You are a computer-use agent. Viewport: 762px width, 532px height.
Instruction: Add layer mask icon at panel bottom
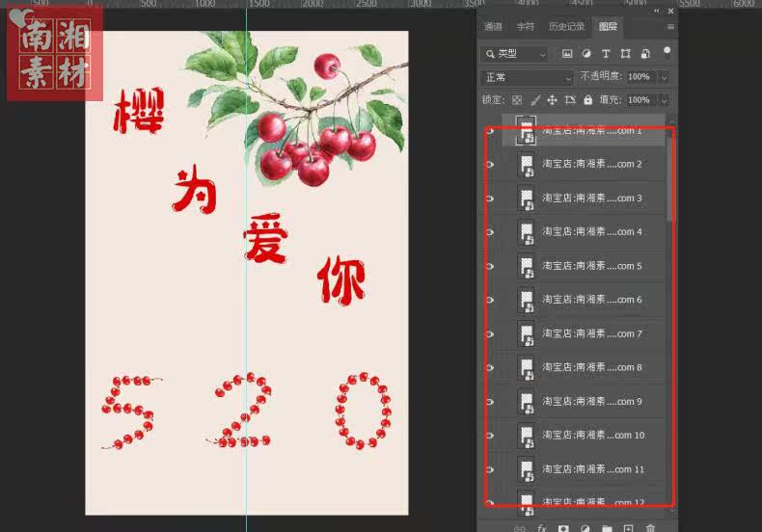(x=563, y=528)
